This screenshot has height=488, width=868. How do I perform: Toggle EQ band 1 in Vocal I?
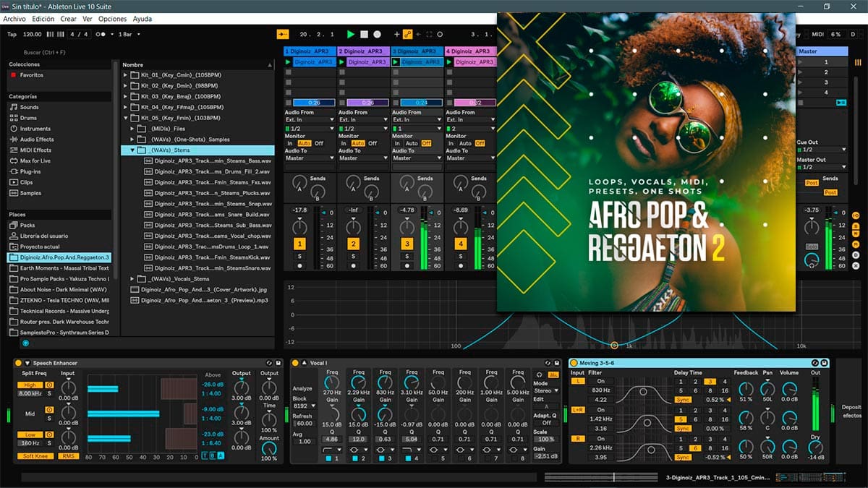(x=327, y=458)
